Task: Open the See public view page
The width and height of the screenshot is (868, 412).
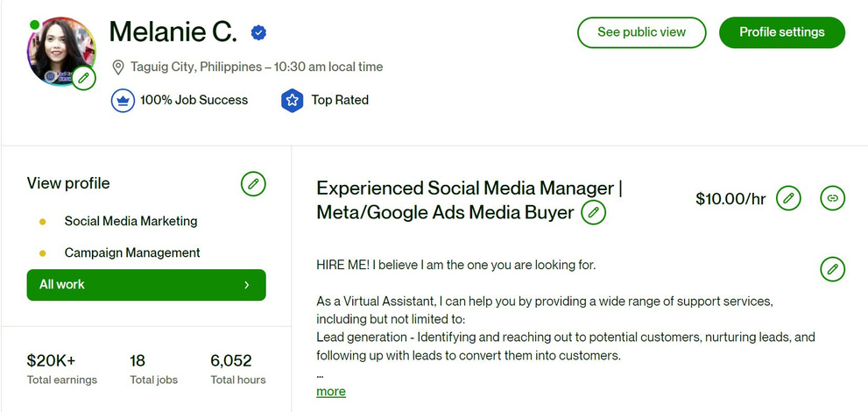Action: [x=642, y=32]
